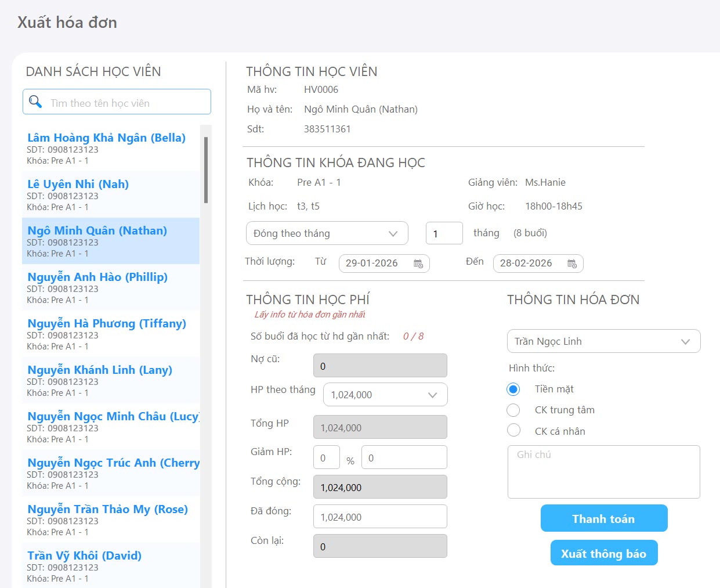Expand the Trần Ngọc Linh staff dropdown
The image size is (720, 588).
603,341
